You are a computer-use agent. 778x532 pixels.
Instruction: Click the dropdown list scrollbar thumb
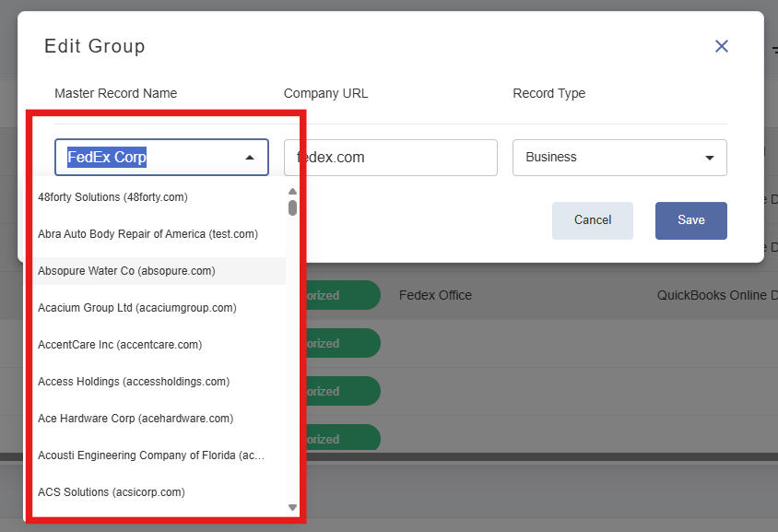point(293,208)
